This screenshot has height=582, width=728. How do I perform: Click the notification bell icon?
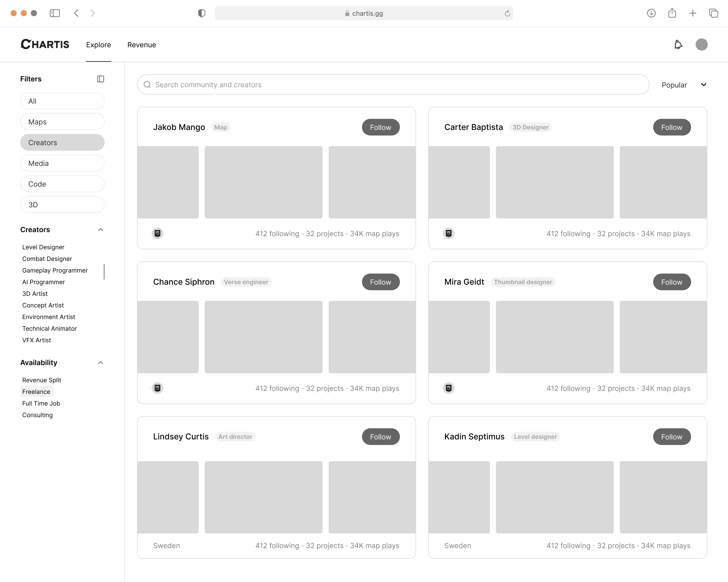tap(678, 44)
